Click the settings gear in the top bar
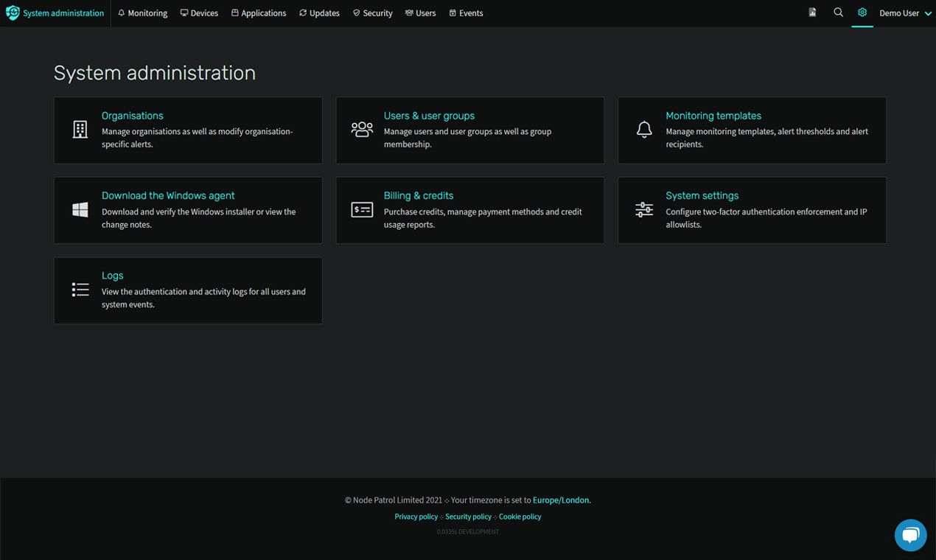The image size is (936, 560). (x=862, y=13)
